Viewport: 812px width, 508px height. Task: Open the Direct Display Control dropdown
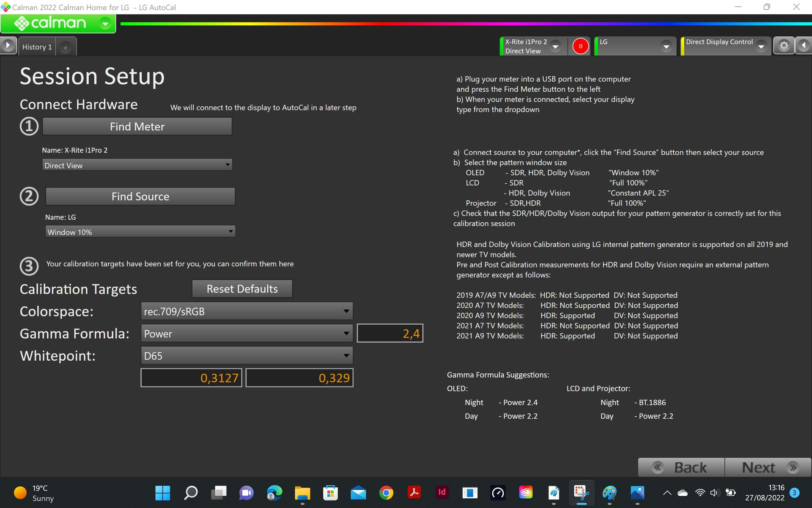point(761,46)
